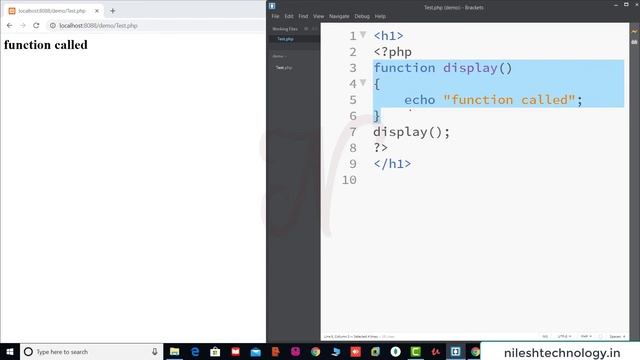Open the Mail app from the taskbar

pyautogui.click(x=256, y=352)
